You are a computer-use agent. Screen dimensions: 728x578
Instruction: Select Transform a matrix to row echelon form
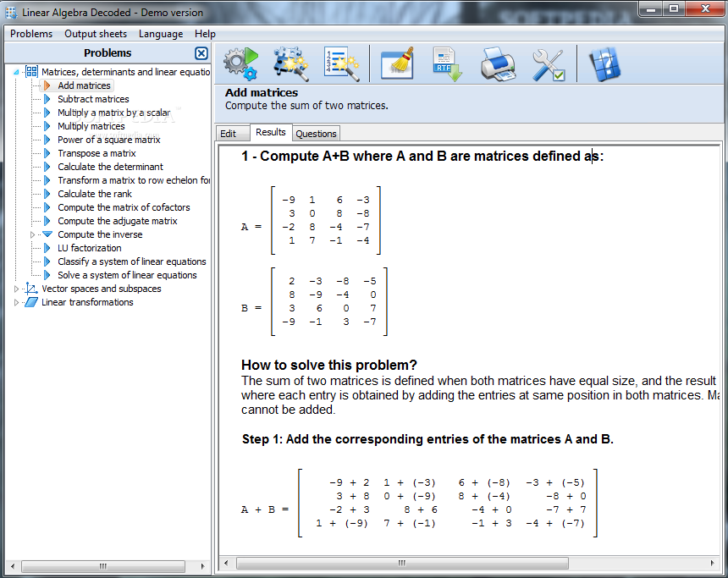point(134,180)
